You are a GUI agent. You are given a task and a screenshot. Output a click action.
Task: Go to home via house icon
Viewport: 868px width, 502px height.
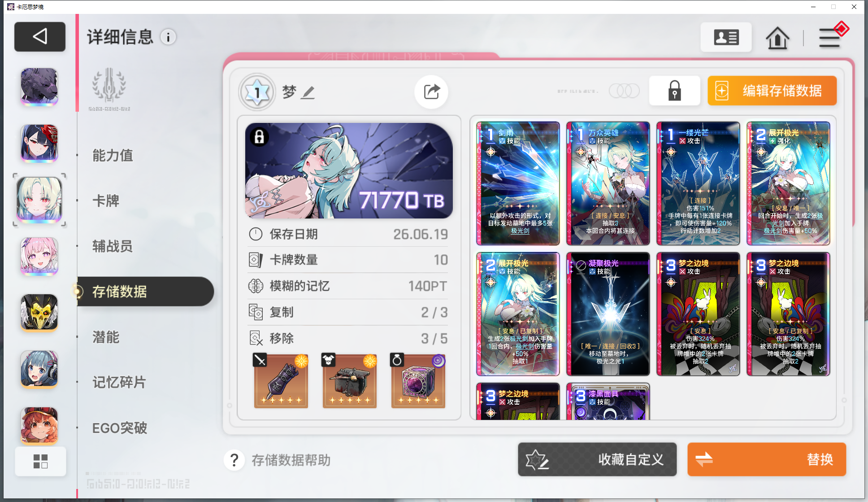click(x=777, y=38)
